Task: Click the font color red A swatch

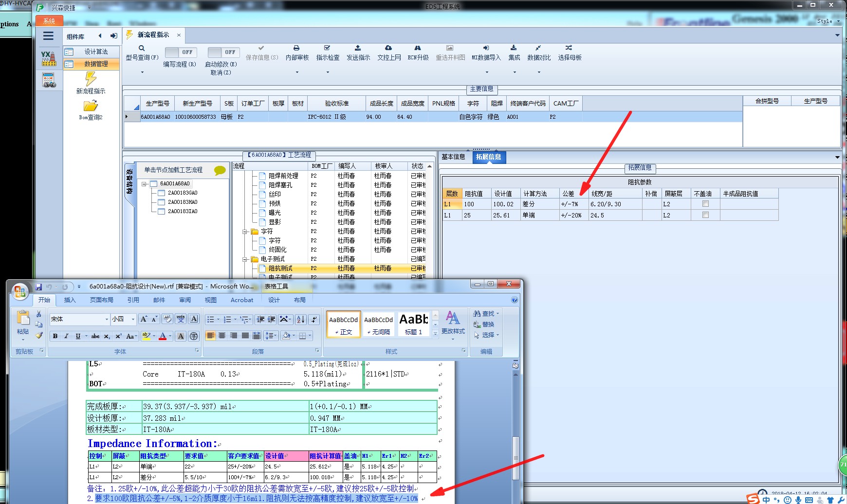Action: click(x=163, y=336)
